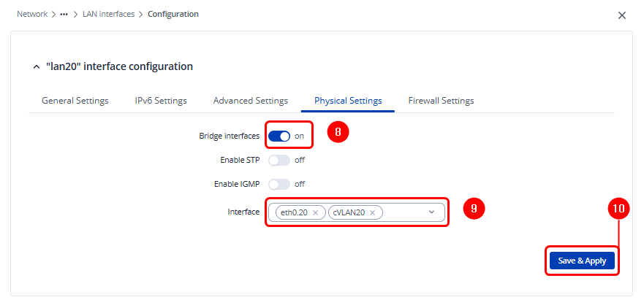This screenshot has height=308, width=644.
Task: Go to LAN interfaces breadcrumb link
Action: 108,14
